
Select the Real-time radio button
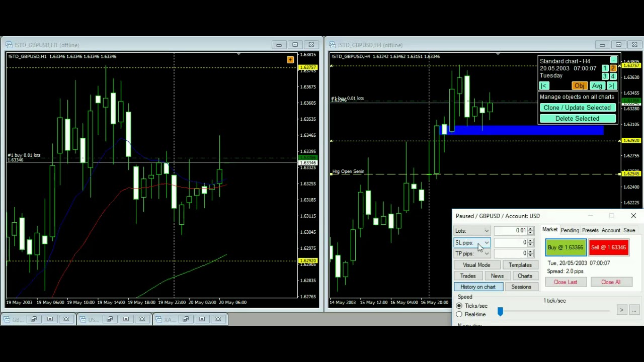click(x=459, y=315)
